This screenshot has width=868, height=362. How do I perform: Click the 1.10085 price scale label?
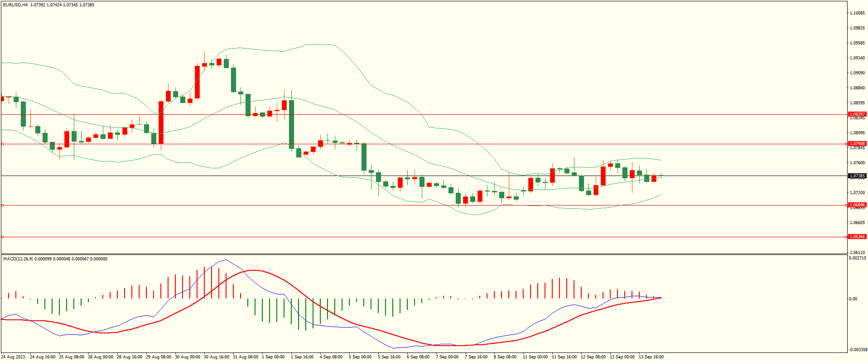click(x=858, y=13)
